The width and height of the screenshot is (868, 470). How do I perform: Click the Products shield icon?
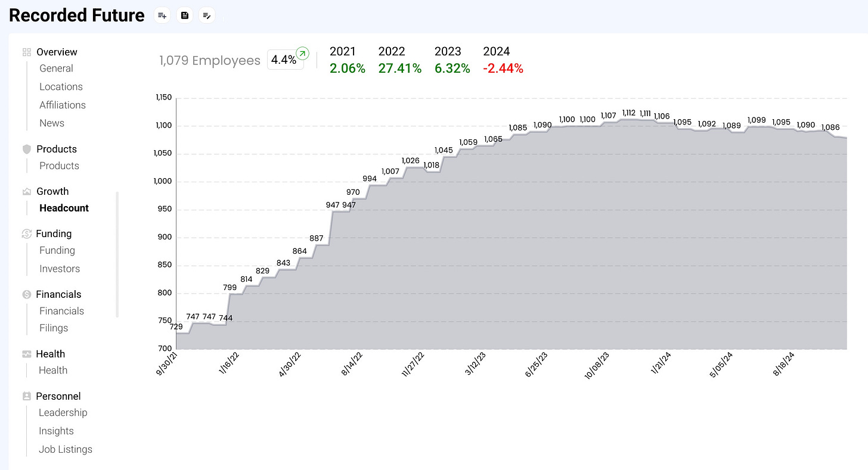26,149
